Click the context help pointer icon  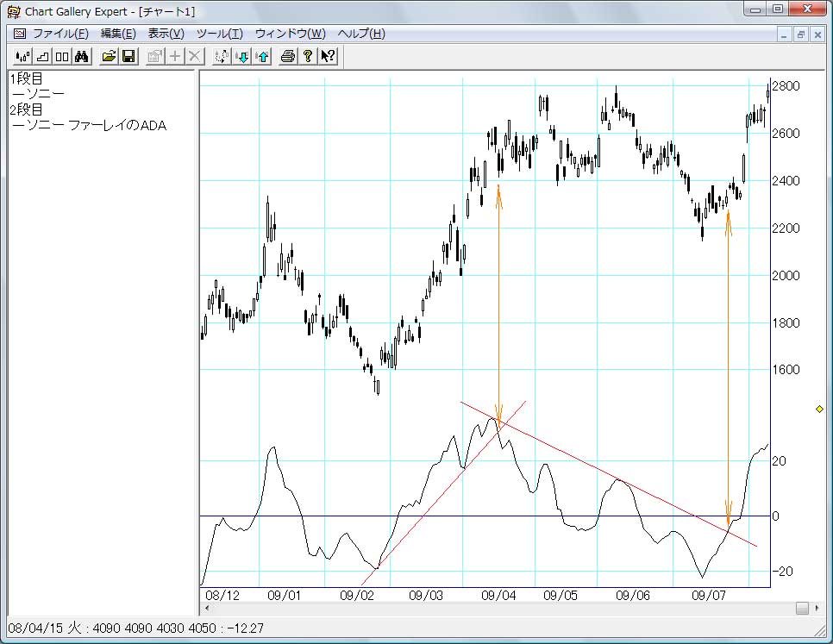pyautogui.click(x=328, y=56)
